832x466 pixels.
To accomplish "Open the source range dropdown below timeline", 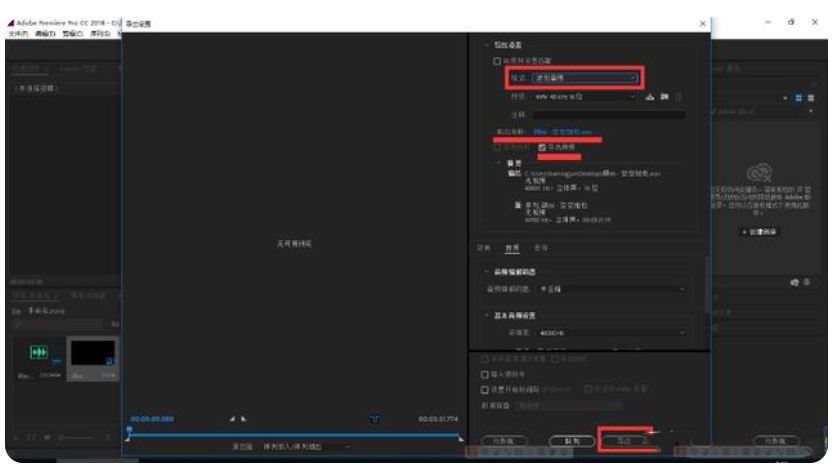I will (x=305, y=447).
